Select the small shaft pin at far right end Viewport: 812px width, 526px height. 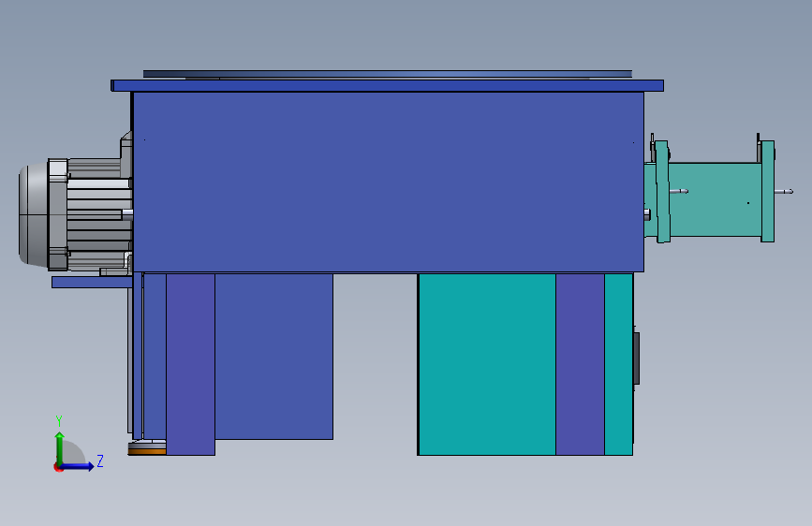[x=784, y=192]
